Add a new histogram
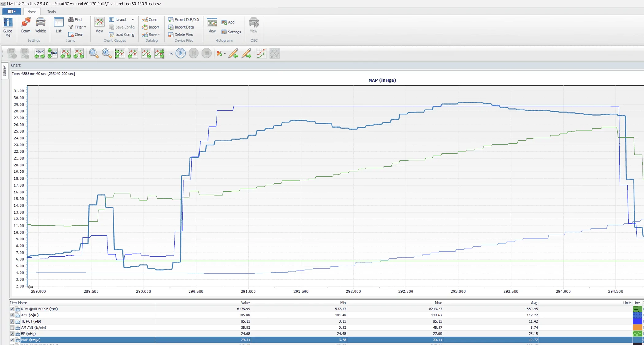The width and height of the screenshot is (644, 345). click(228, 22)
